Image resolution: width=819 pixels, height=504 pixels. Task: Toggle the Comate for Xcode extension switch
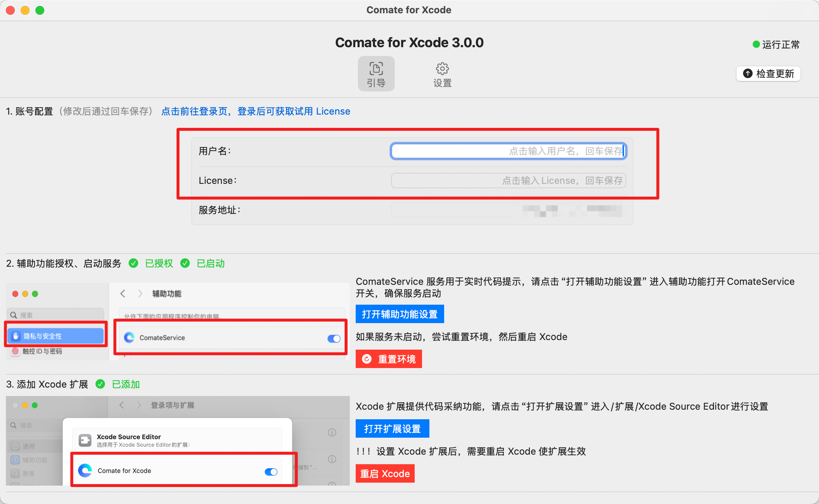(271, 472)
